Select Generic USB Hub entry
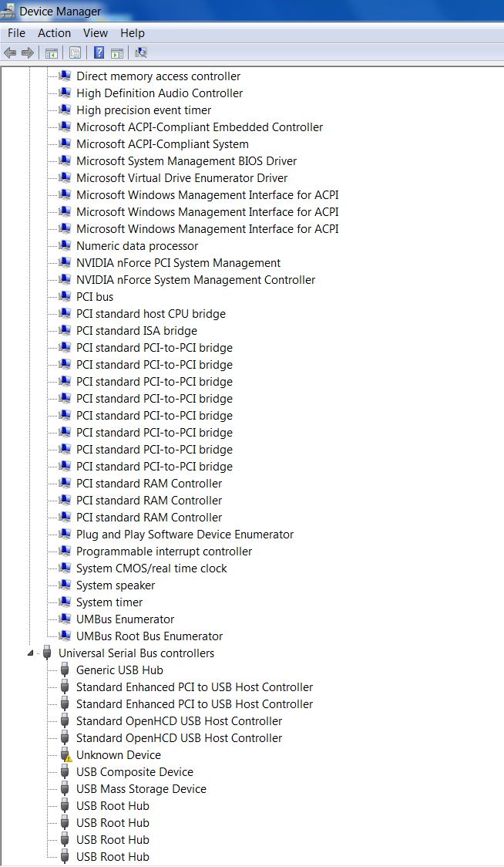504x867 pixels. click(x=119, y=670)
